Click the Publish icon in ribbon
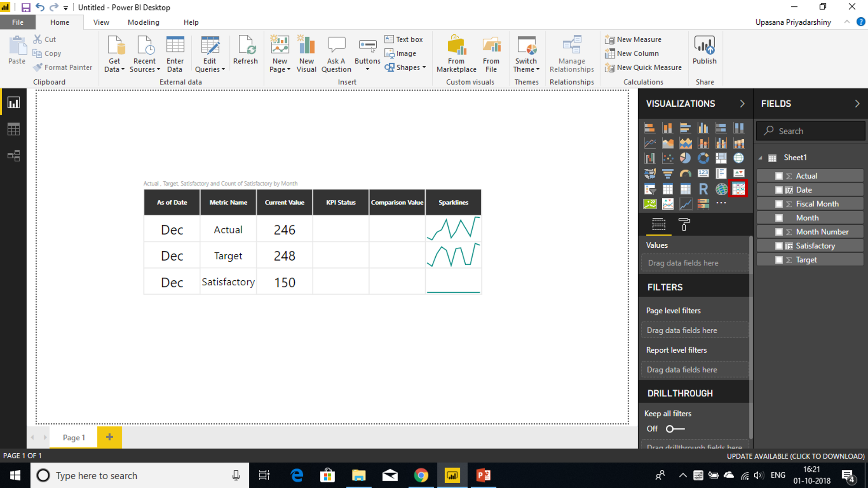 [704, 50]
